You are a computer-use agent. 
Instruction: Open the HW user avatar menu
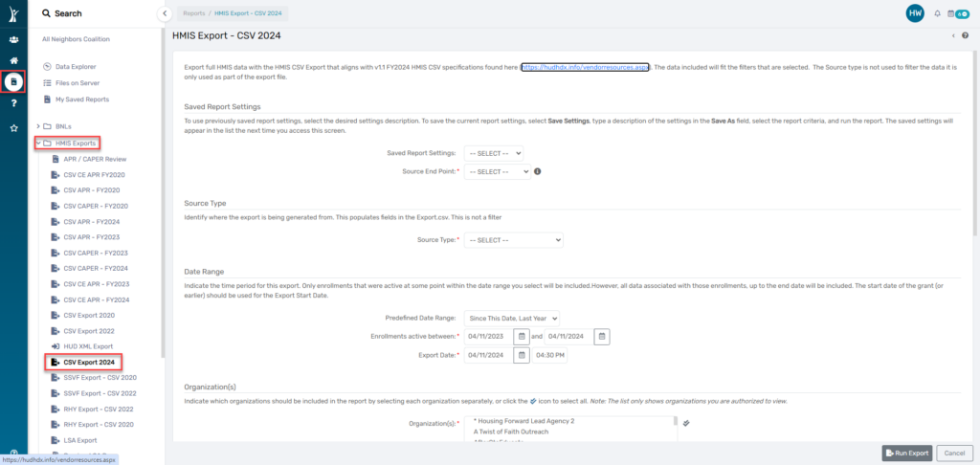pyautogui.click(x=915, y=13)
